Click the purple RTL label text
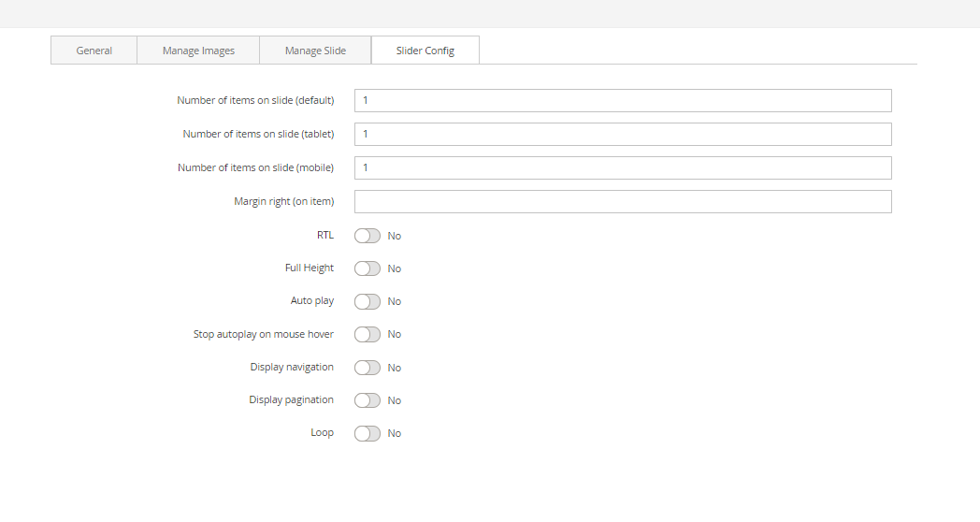980x522 pixels. 324,235
